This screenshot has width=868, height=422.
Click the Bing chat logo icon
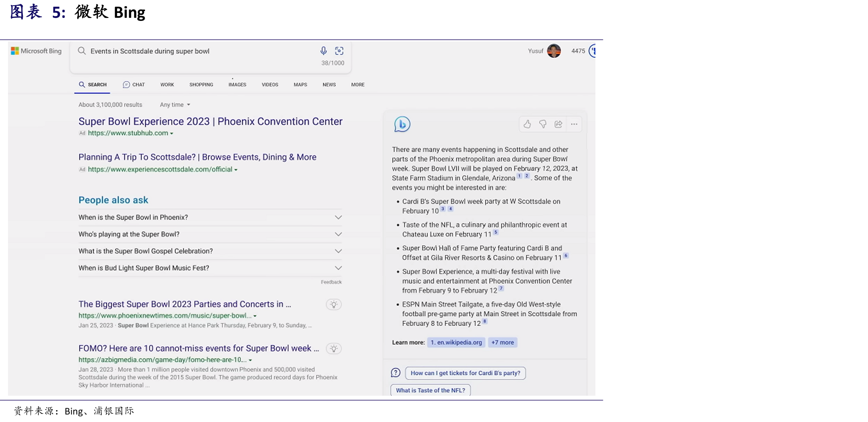(x=402, y=124)
